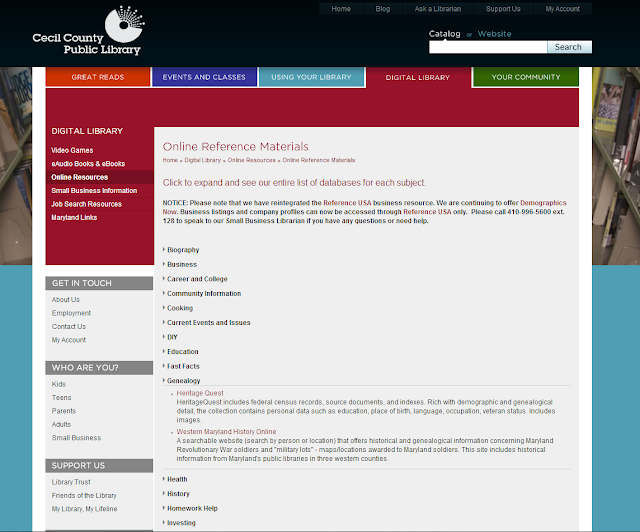Open Maryland Links in sidebar

(74, 218)
